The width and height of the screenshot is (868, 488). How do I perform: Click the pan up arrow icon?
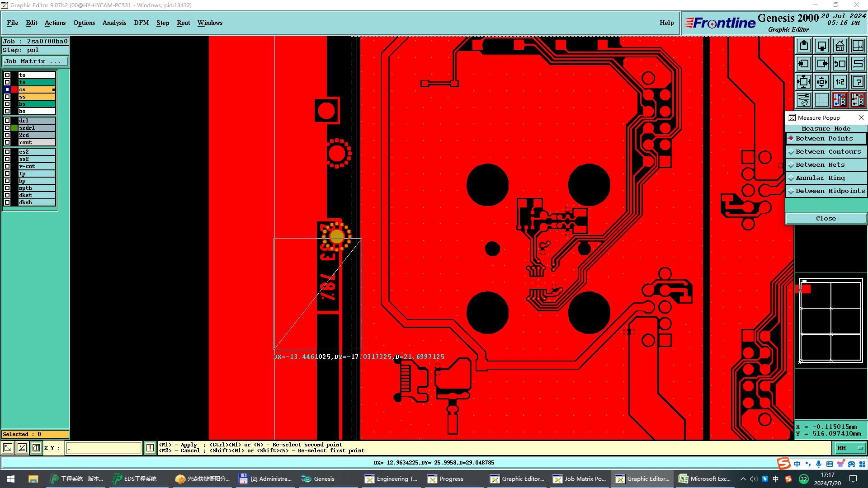pos(804,46)
